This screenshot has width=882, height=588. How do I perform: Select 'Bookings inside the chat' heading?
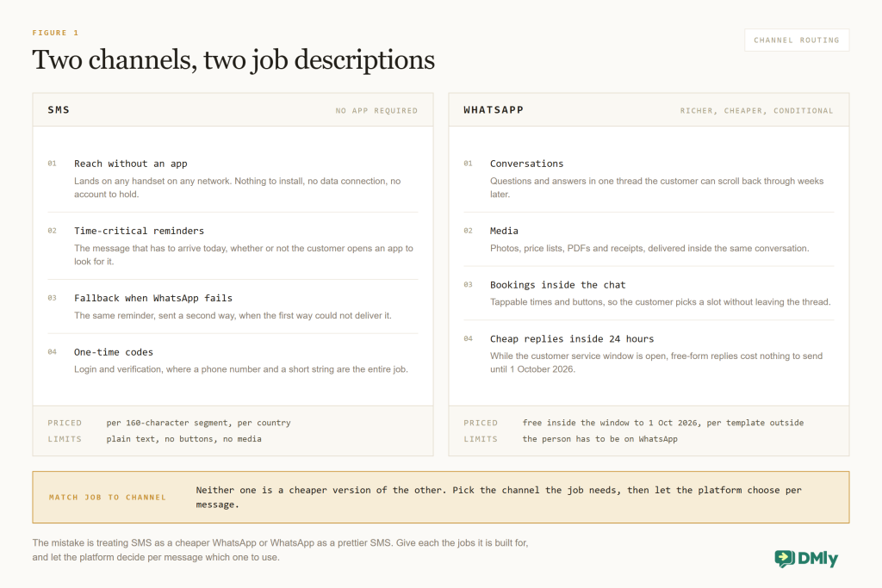click(x=557, y=285)
